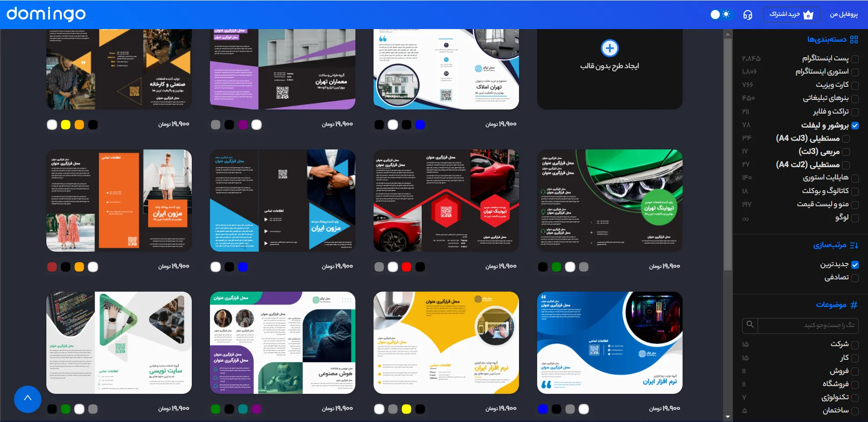Image resolution: width=868 pixels, height=422 pixels.
Task: Select green swatch under سایت نویسی template
Action: [x=66, y=409]
